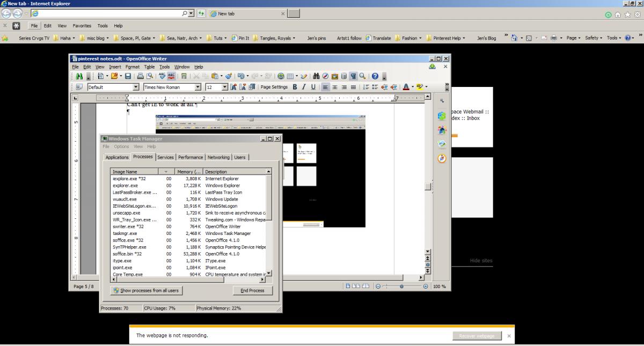Open the Jen's Blog favorites link
Screen dimensions: 644x346
coord(486,38)
